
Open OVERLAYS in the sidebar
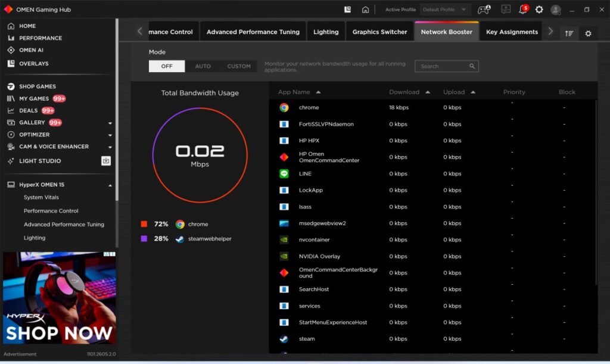34,63
